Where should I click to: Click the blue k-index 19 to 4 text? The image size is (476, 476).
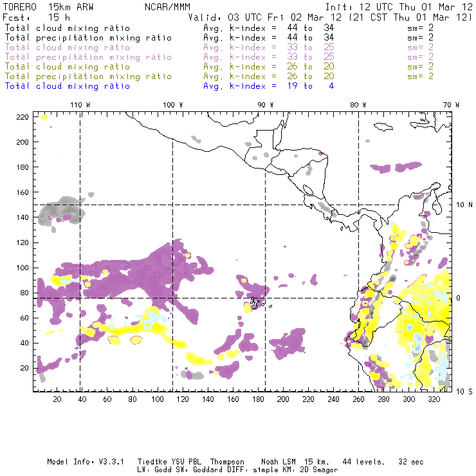coord(268,86)
